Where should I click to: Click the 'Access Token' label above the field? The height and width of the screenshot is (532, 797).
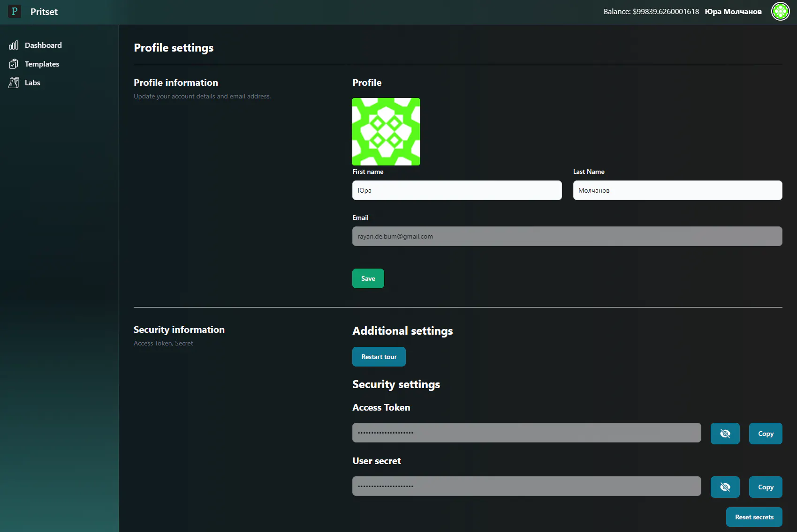click(381, 407)
